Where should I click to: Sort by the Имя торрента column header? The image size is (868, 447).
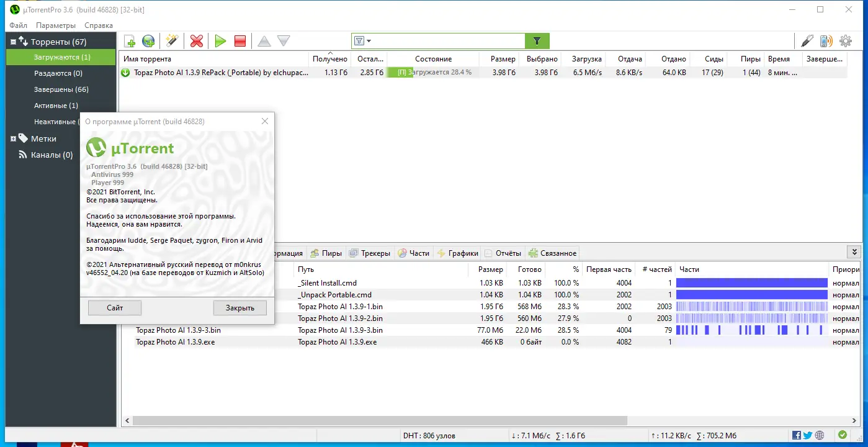214,59
